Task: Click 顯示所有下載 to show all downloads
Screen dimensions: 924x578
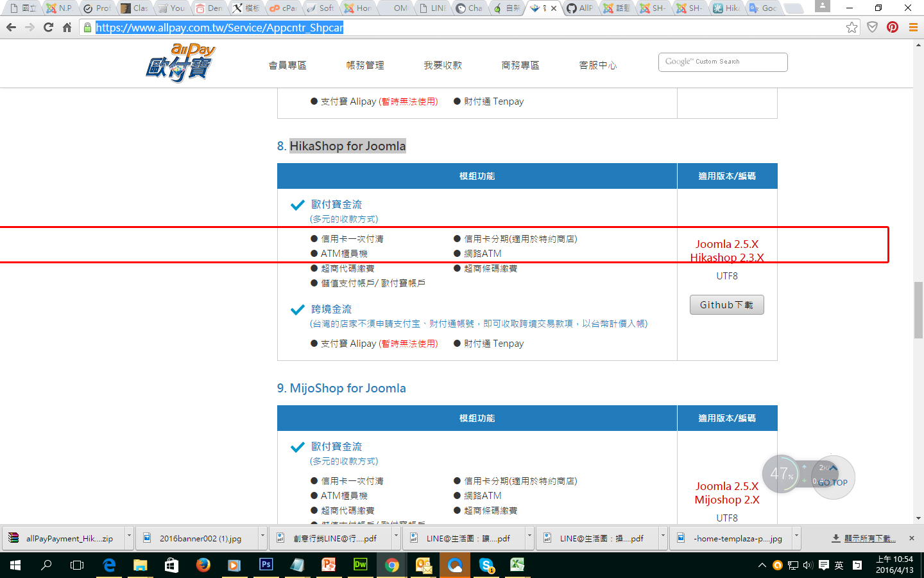Action: (864, 538)
